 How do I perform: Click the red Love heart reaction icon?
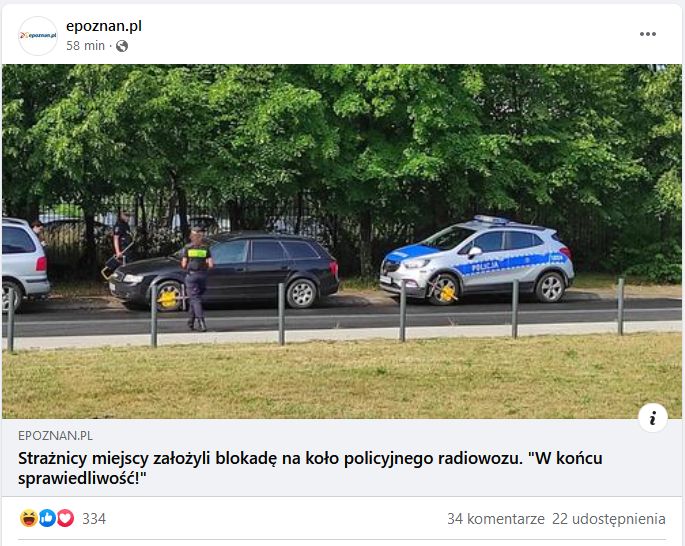tap(66, 518)
